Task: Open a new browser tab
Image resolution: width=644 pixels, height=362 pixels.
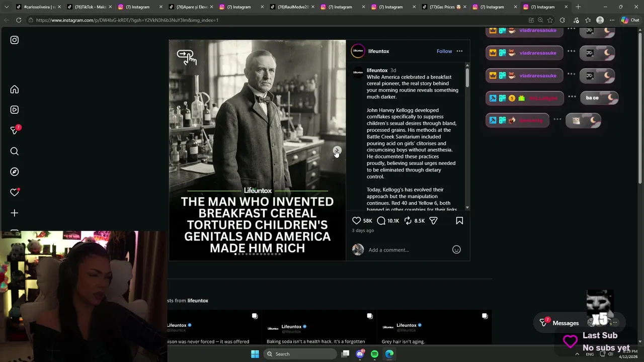Action: [x=578, y=7]
